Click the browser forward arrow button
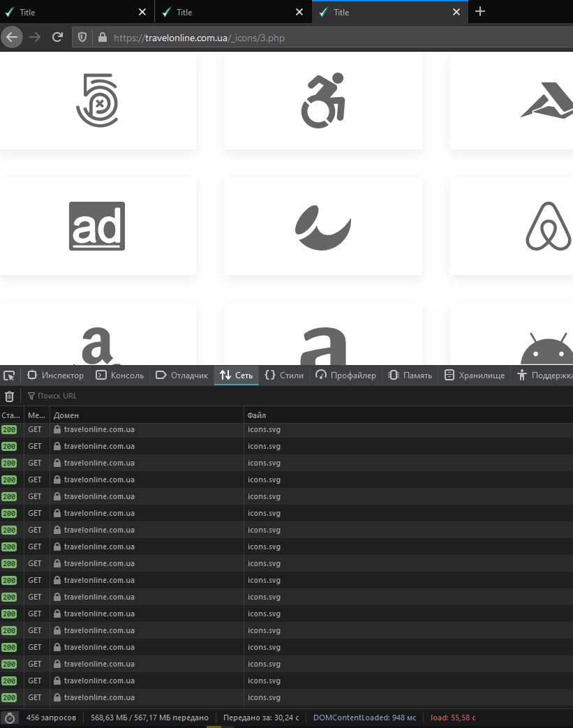 (x=35, y=37)
